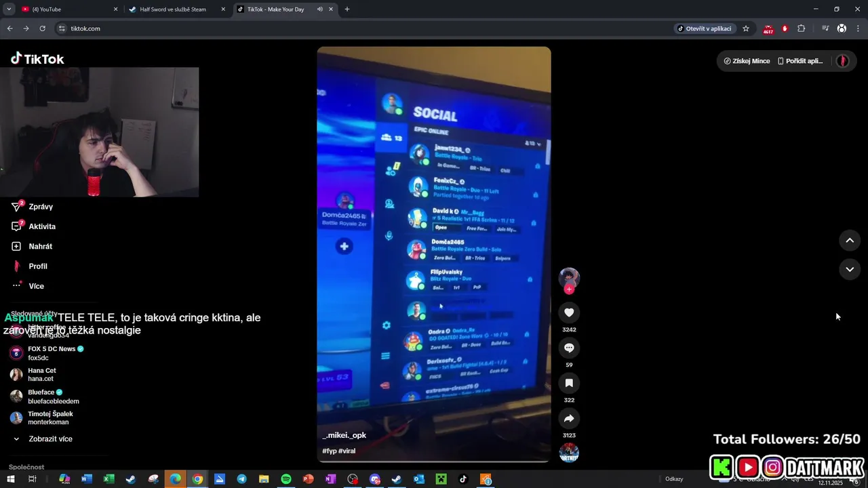The image size is (868, 488).
Task: Open the #fyp hashtag
Action: (329, 451)
